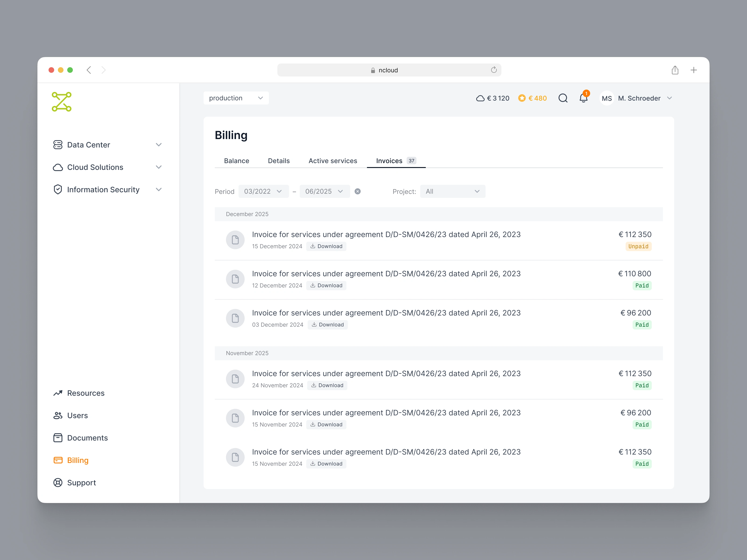Viewport: 747px width, 560px height.
Task: Open Support in the sidebar
Action: click(x=81, y=483)
